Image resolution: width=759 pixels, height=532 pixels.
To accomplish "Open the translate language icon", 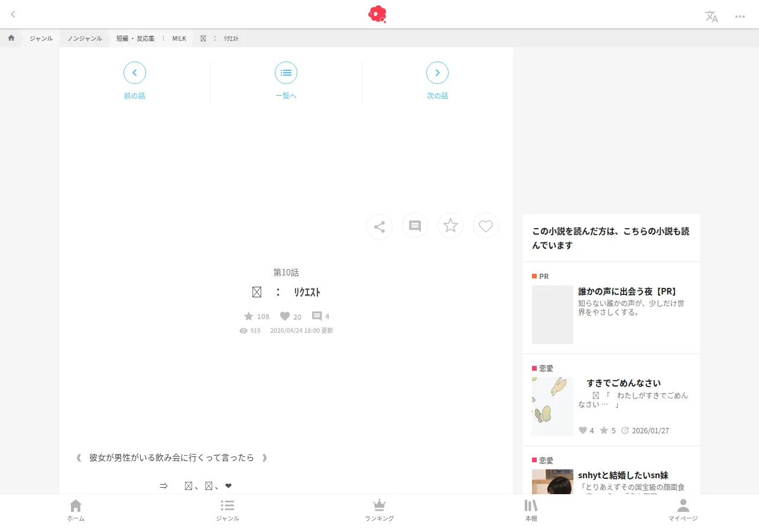I will pyautogui.click(x=712, y=17).
